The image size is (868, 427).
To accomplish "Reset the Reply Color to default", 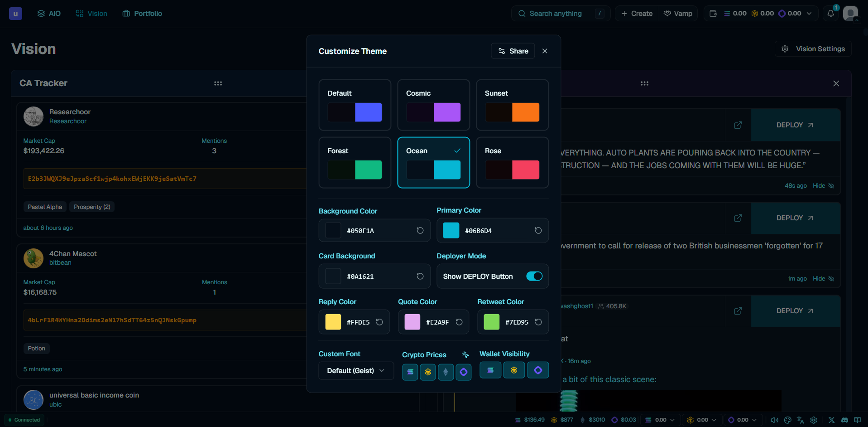I will pyautogui.click(x=379, y=322).
